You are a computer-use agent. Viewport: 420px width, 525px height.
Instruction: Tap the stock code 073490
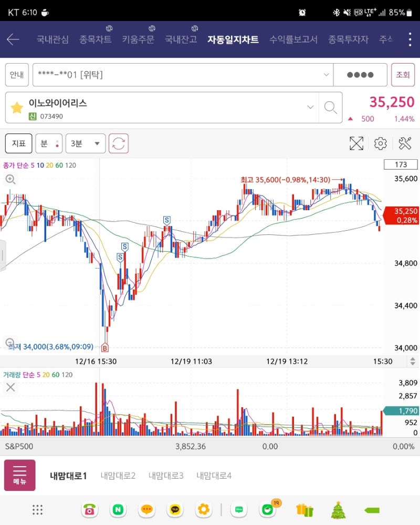[x=51, y=117]
